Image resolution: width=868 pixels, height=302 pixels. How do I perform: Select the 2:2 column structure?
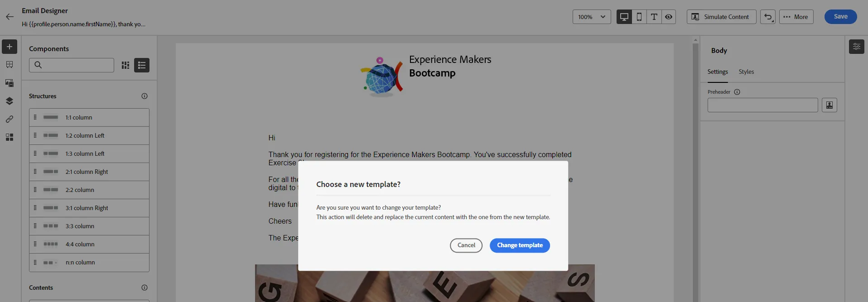click(89, 190)
